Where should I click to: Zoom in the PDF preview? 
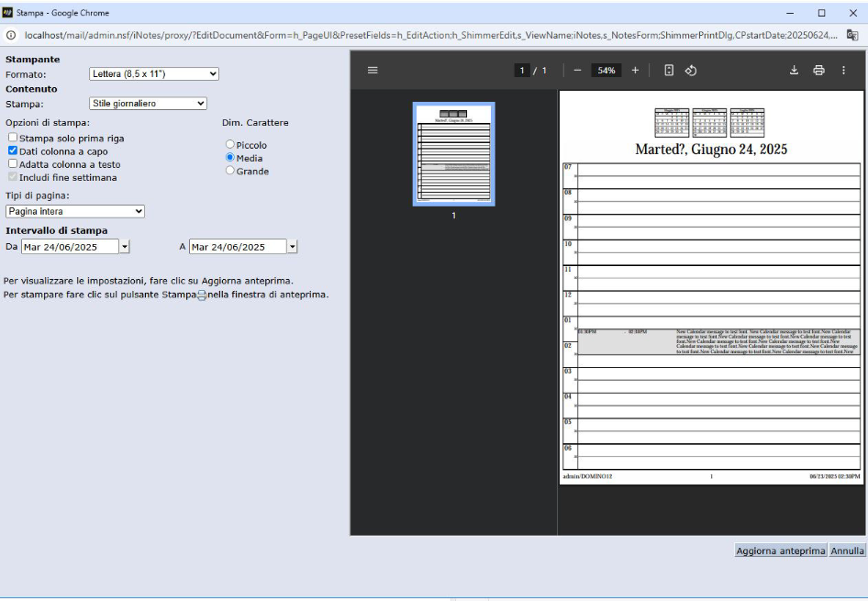pyautogui.click(x=635, y=71)
